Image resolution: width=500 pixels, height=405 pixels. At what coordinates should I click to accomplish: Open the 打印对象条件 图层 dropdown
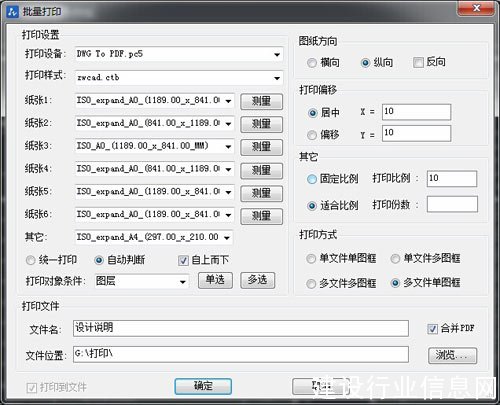pos(141,282)
